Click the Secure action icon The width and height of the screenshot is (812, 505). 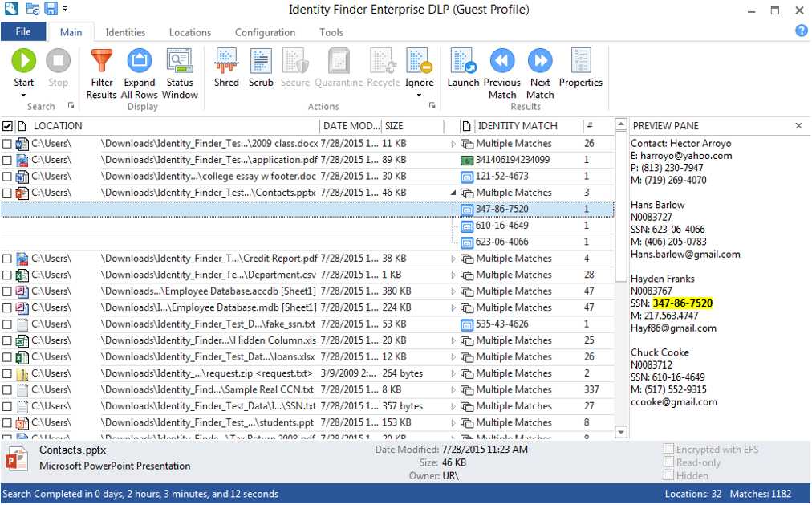295,60
